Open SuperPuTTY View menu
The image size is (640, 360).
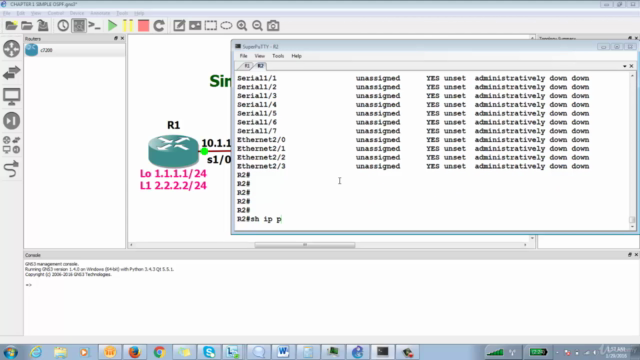tap(260, 56)
